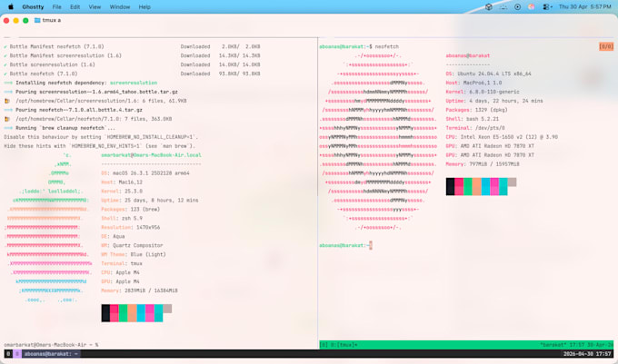Click the [0/0] indicator in right pane
This screenshot has height=364, width=618.
[x=606, y=46]
